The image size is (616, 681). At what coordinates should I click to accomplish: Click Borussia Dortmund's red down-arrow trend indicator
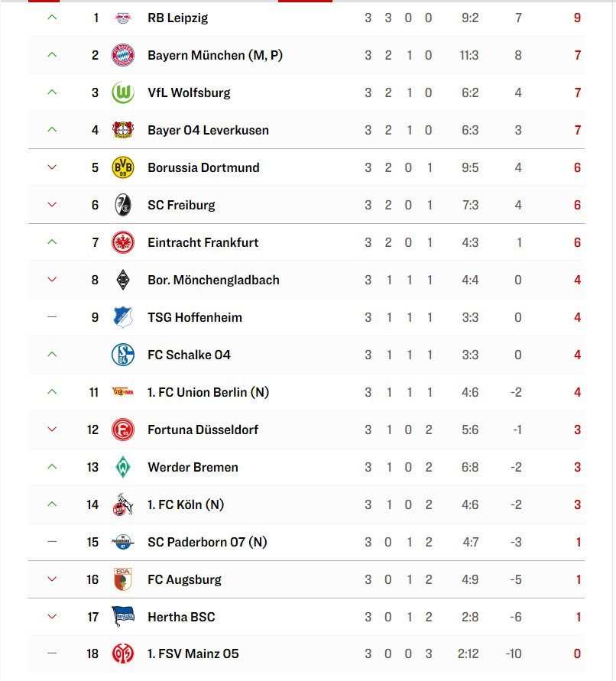coord(52,167)
